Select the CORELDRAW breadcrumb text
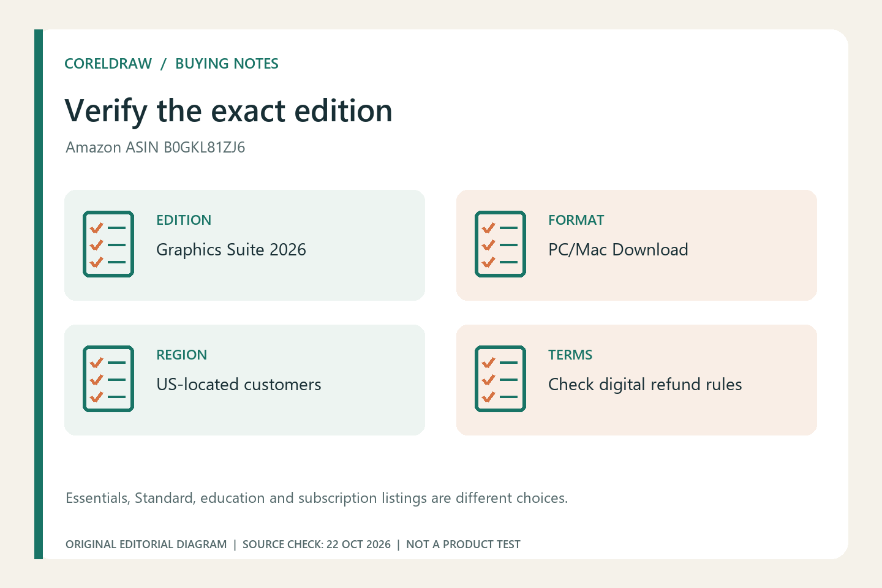 tap(108, 64)
